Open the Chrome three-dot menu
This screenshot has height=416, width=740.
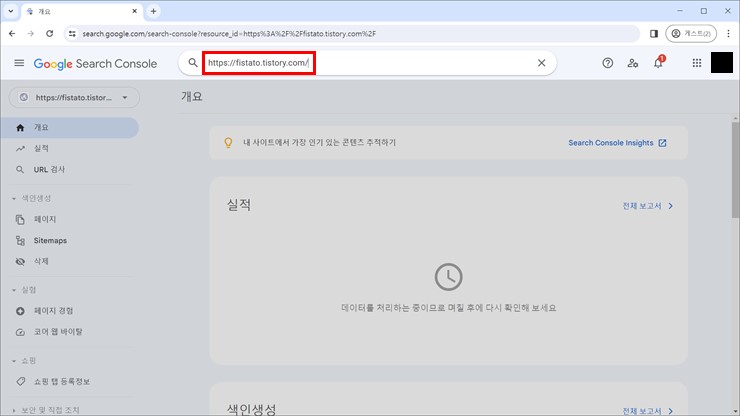point(728,34)
